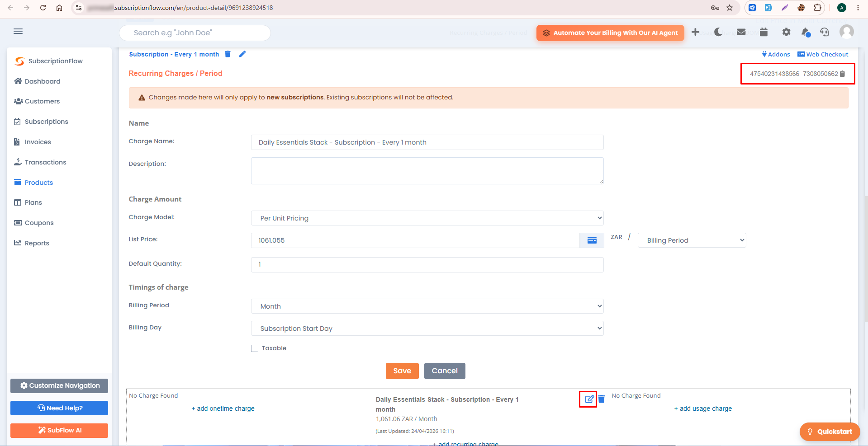Click the List Price input field

pyautogui.click(x=415, y=240)
